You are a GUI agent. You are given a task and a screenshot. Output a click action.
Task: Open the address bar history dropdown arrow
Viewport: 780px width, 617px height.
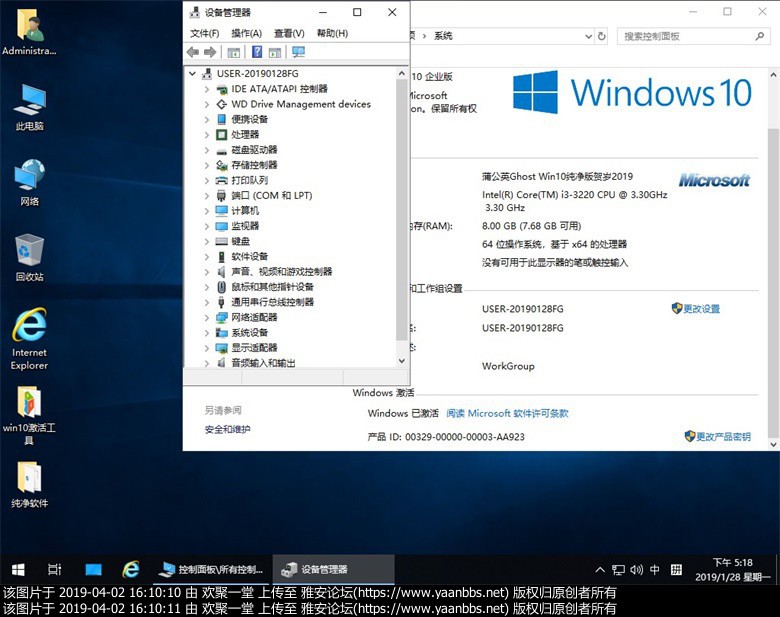point(588,36)
